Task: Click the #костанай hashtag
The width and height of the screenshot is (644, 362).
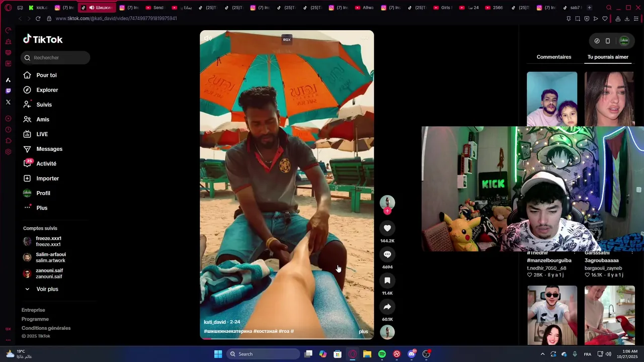Action: click(265, 331)
